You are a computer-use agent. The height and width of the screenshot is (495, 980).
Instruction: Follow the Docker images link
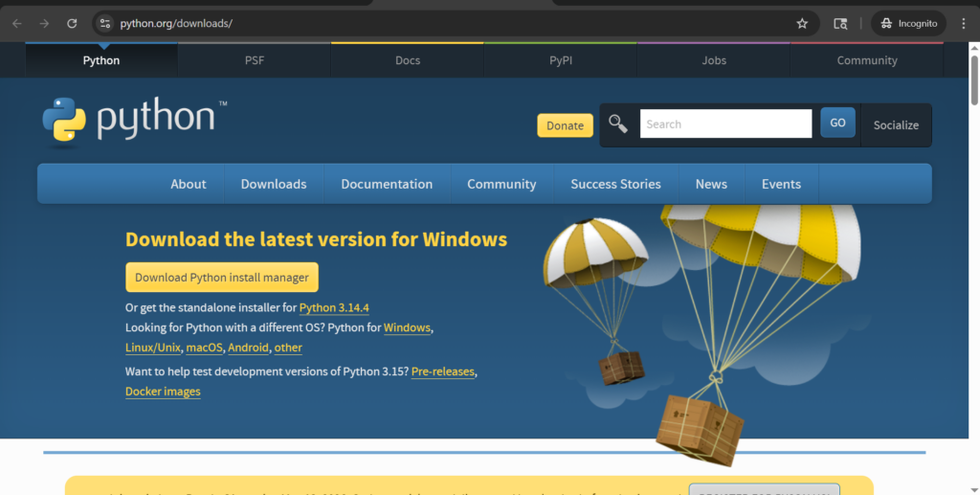pos(163,392)
